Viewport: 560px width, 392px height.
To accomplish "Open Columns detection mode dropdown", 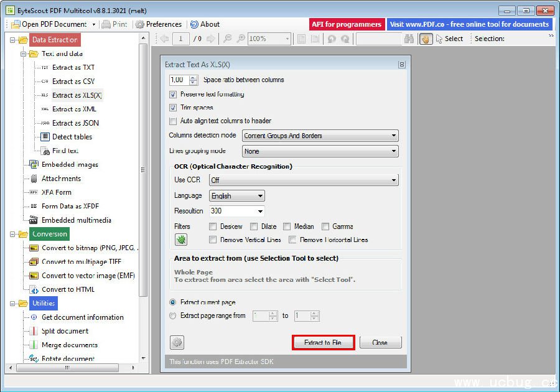I will click(x=320, y=136).
